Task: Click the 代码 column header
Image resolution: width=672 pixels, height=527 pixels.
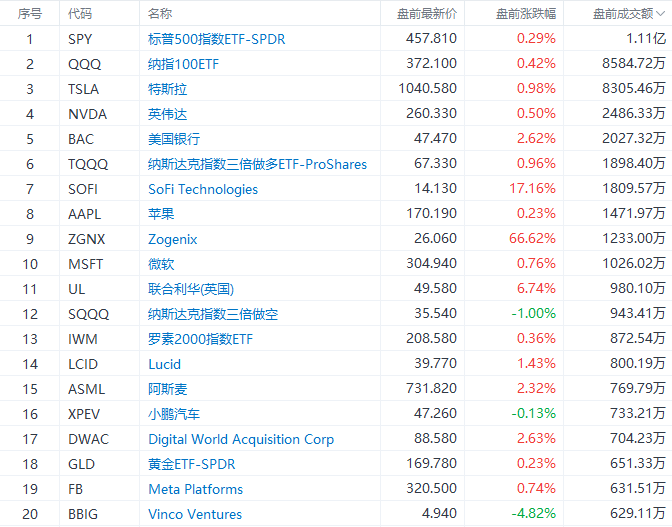Action: point(79,14)
